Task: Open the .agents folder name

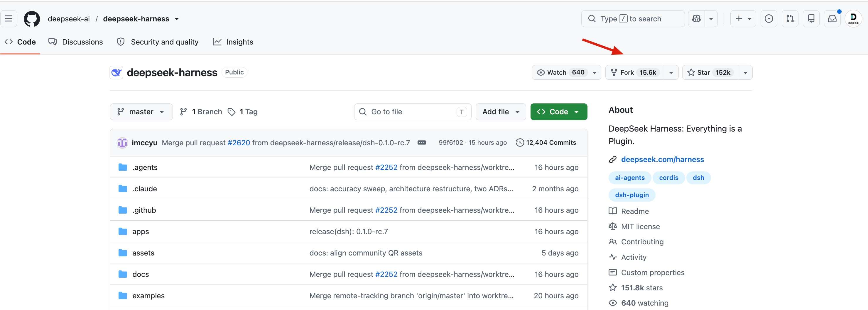Action: coord(145,167)
